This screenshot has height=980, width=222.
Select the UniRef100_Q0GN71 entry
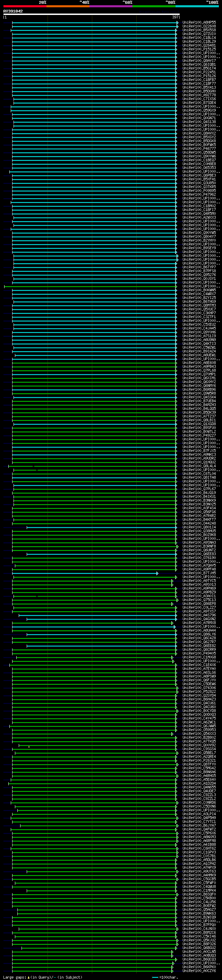[199, 118]
